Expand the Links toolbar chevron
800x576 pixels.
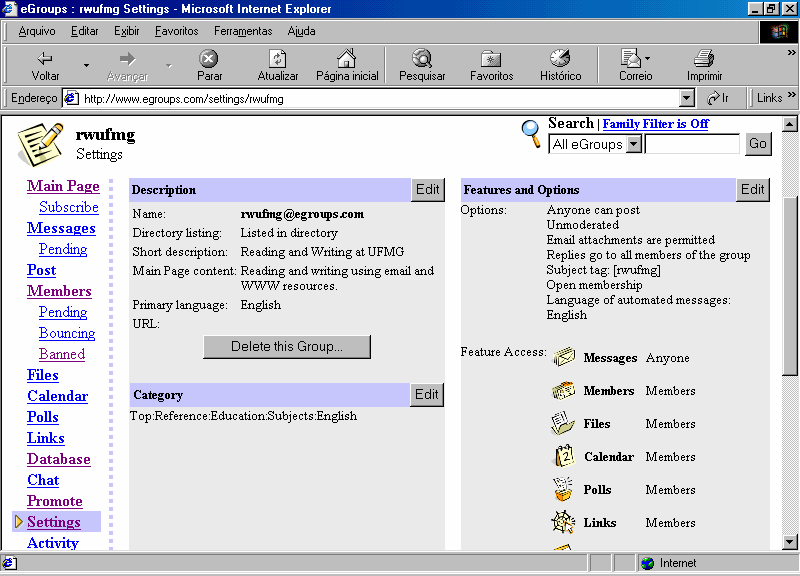[791, 95]
